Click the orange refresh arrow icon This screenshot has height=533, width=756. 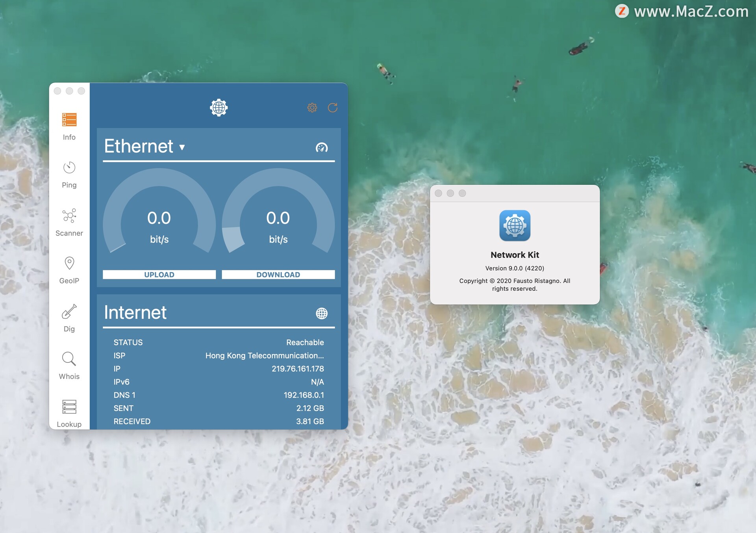[333, 108]
